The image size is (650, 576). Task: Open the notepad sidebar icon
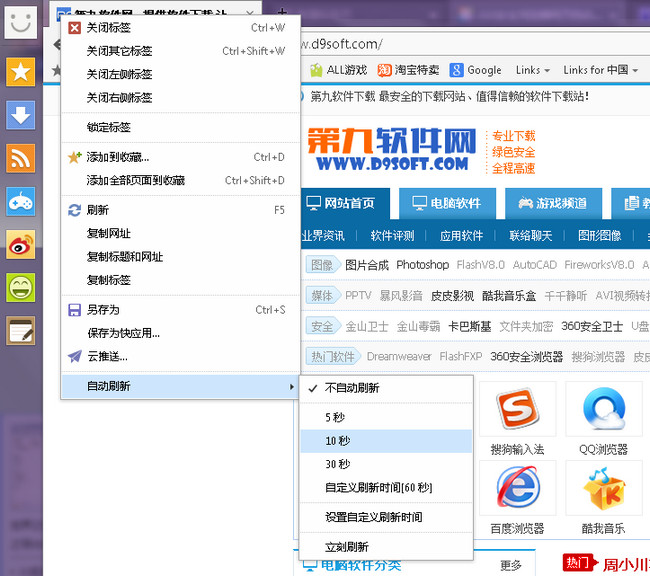tap(20, 331)
